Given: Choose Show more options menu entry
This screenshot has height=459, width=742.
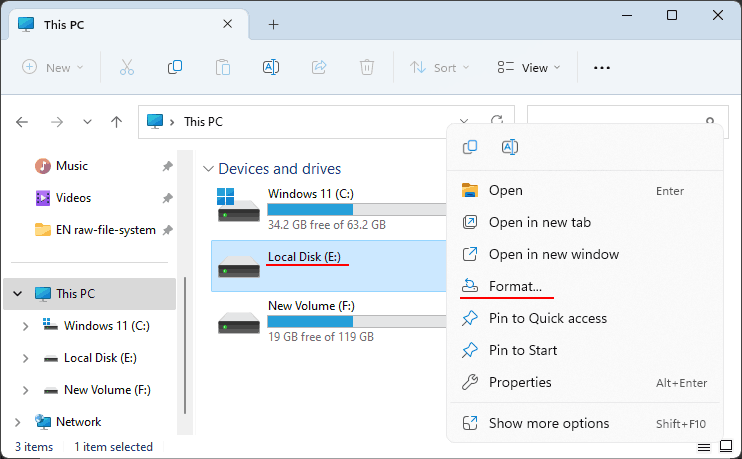Looking at the screenshot, I should pos(548,423).
